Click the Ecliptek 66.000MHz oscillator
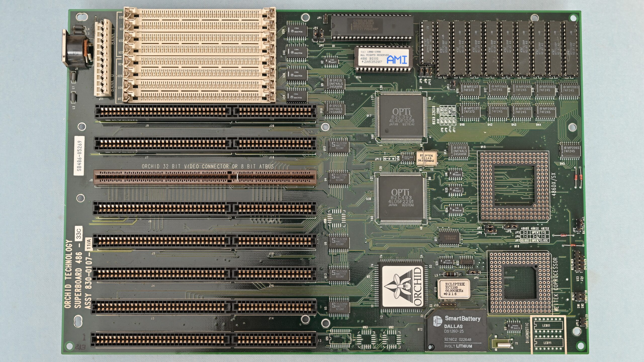 pos(454,289)
